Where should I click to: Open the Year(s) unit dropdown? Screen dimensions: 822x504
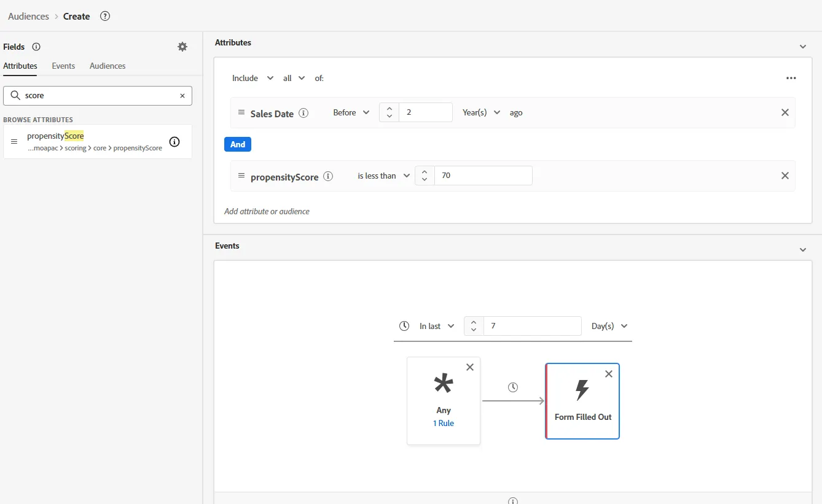pos(482,112)
